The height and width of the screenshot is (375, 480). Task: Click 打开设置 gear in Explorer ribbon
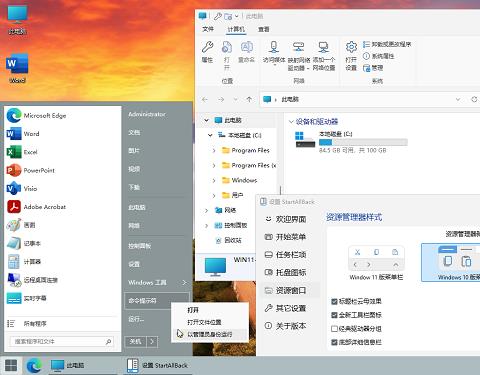point(351,56)
